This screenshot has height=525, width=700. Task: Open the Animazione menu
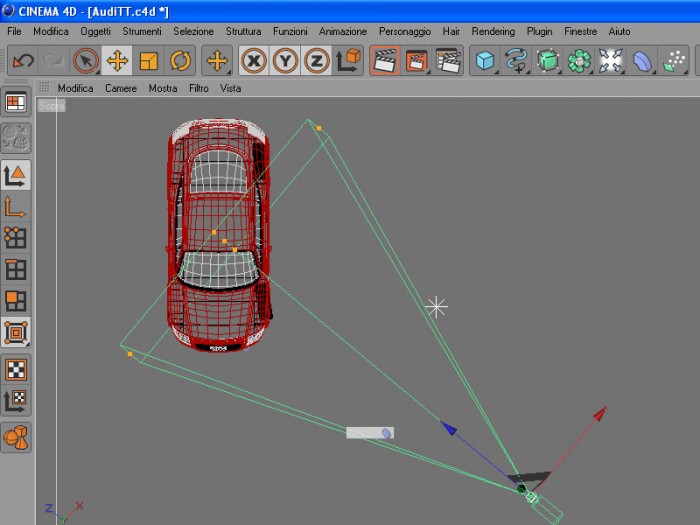tap(343, 31)
